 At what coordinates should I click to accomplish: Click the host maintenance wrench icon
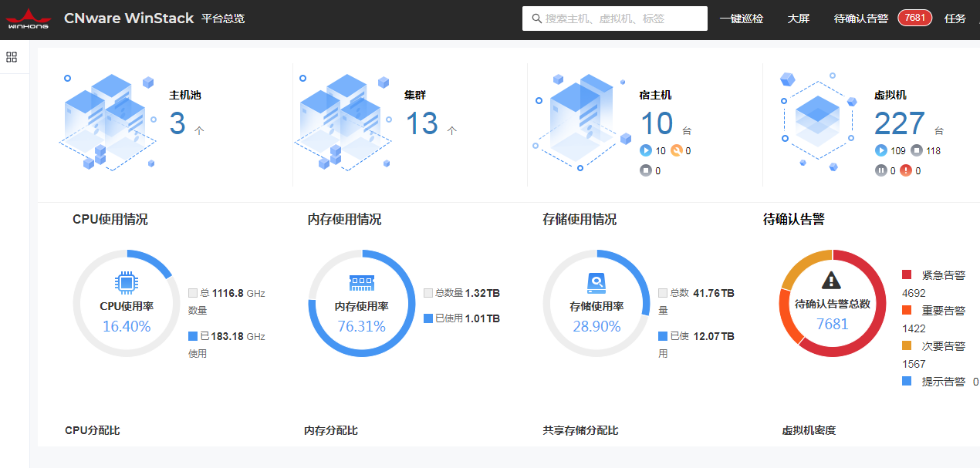[676, 151]
